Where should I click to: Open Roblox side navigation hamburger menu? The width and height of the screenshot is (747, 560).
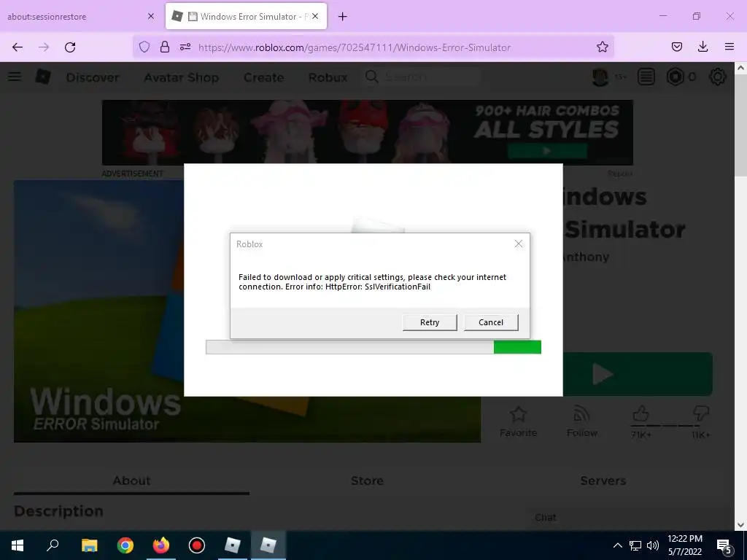[15, 77]
